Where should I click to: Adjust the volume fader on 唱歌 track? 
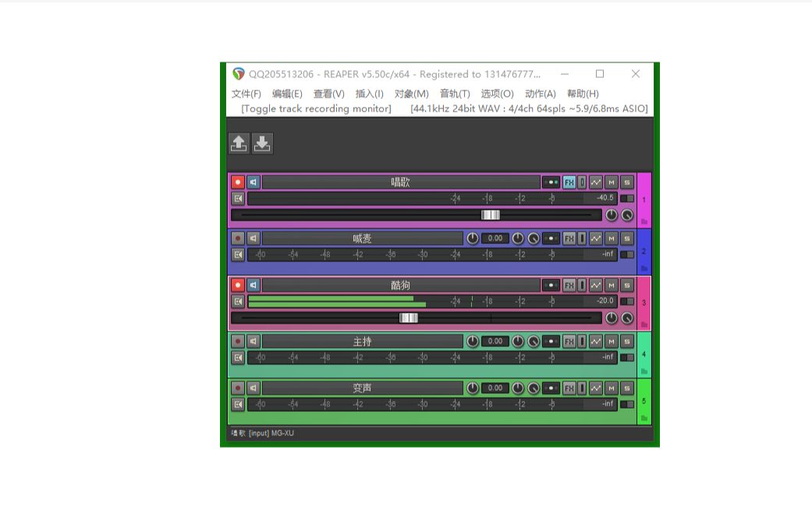coord(490,215)
